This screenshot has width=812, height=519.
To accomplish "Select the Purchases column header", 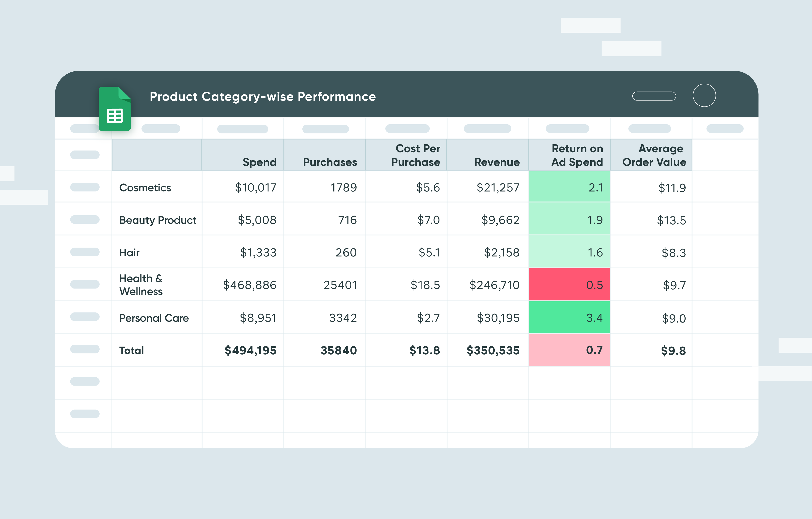I will [330, 162].
